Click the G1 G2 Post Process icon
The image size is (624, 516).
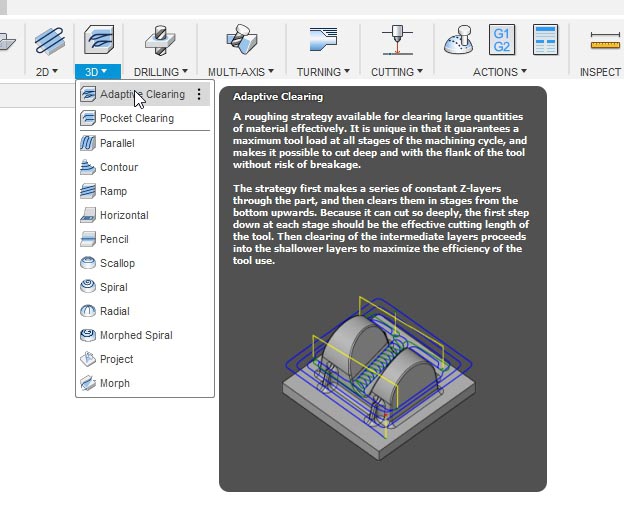tap(501, 39)
